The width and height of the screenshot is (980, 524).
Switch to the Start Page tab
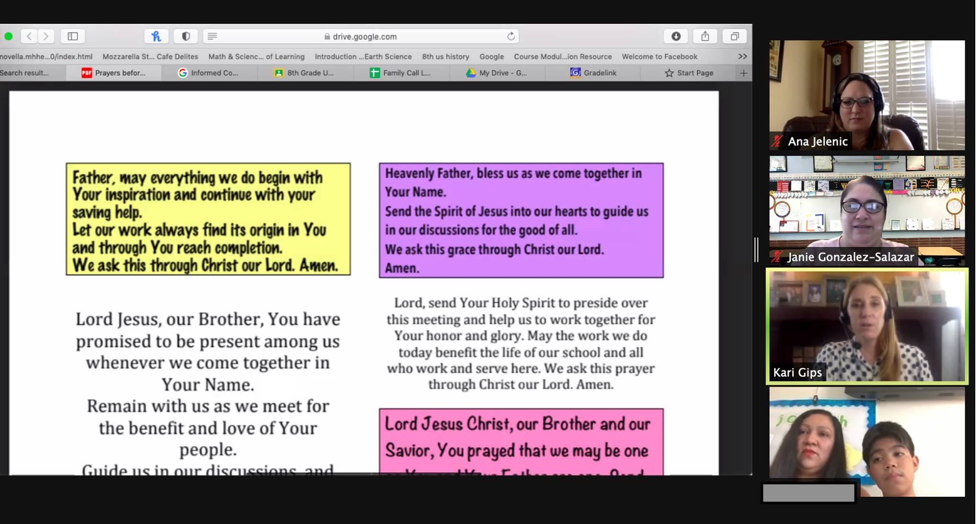pyautogui.click(x=688, y=73)
